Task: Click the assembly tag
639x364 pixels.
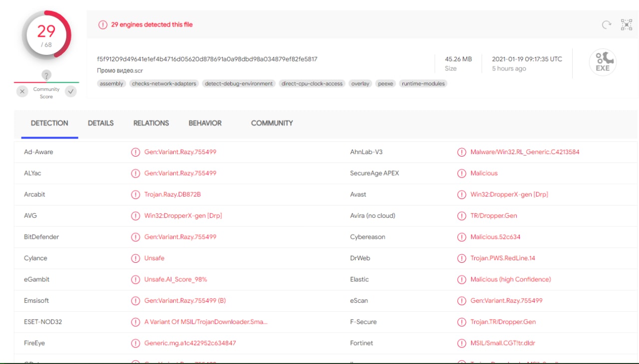Action: (x=112, y=84)
